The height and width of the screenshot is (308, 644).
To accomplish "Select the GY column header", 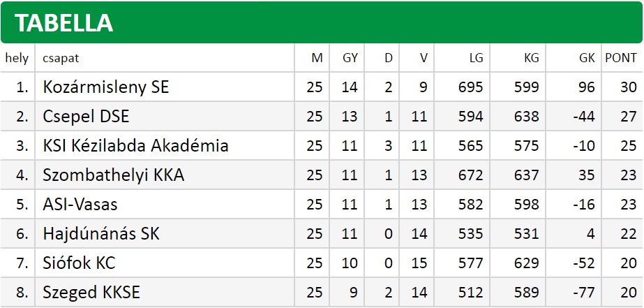I will (350, 58).
